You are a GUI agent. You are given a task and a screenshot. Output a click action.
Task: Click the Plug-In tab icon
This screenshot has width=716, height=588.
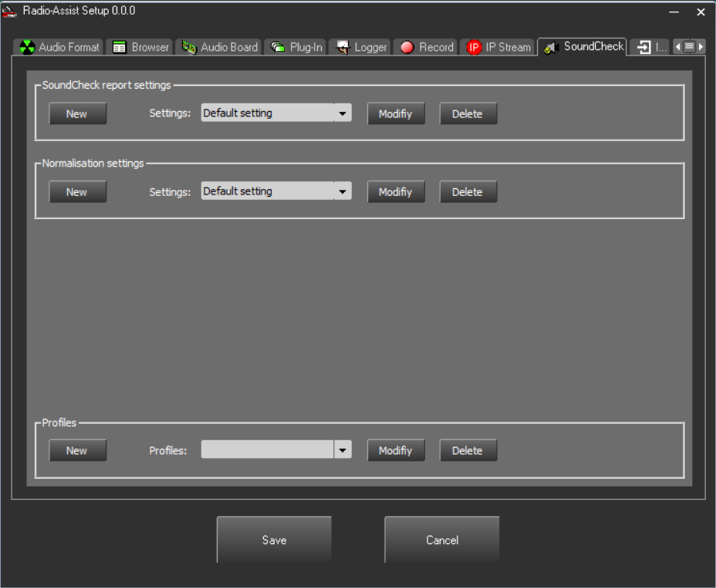(x=279, y=47)
